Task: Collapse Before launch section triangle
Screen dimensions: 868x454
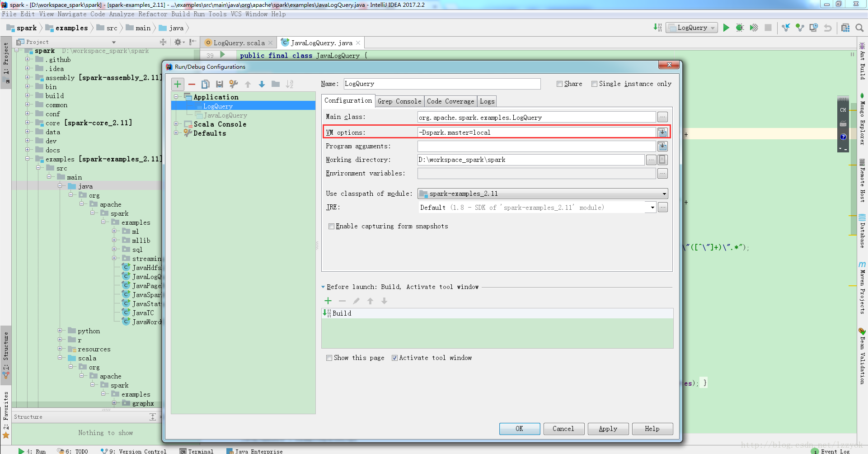Action: click(323, 287)
